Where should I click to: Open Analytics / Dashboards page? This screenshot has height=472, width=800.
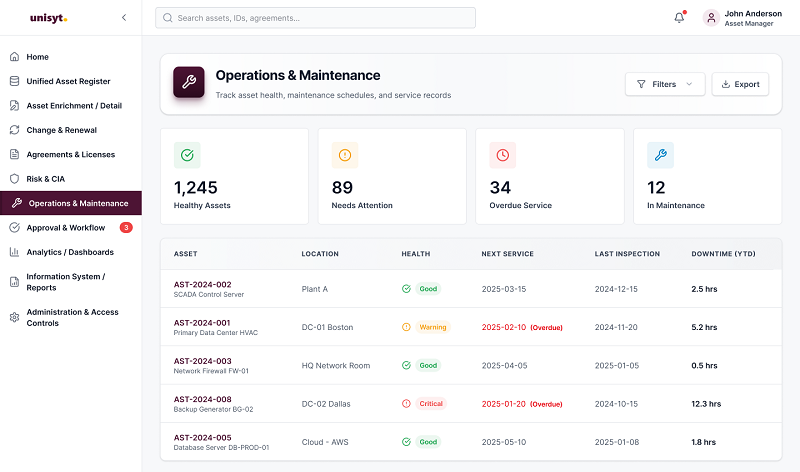coord(70,252)
